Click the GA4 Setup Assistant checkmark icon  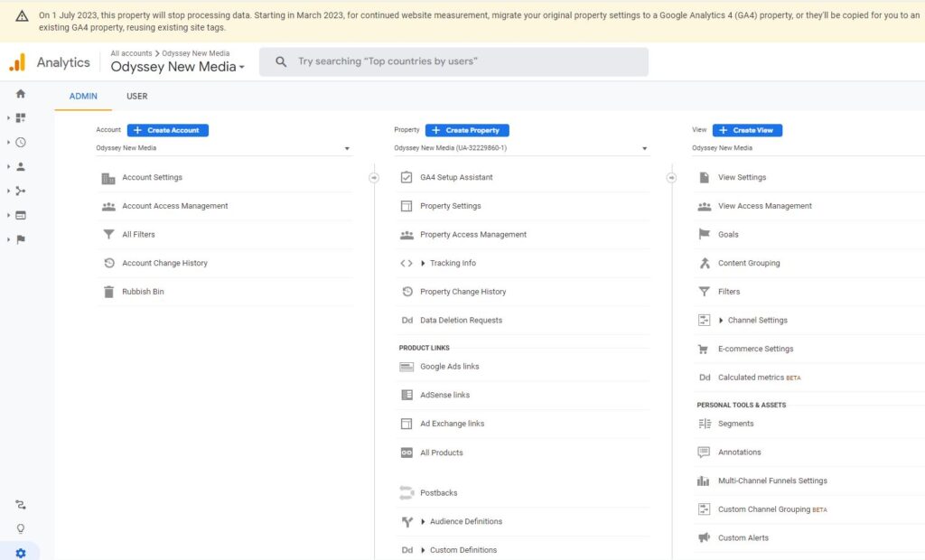[x=406, y=177]
